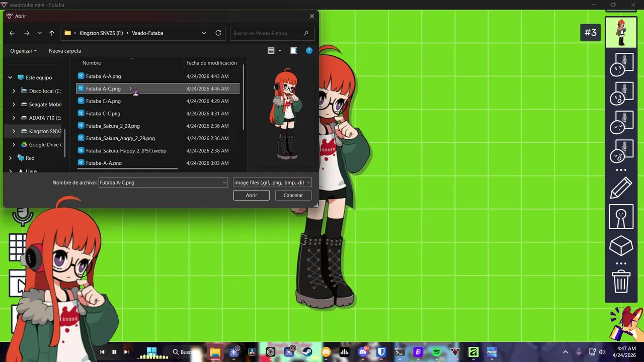Select file Futaba_Sakura_Happy_2_(P5T).webp
This screenshot has width=644, height=362.
[157, 151]
